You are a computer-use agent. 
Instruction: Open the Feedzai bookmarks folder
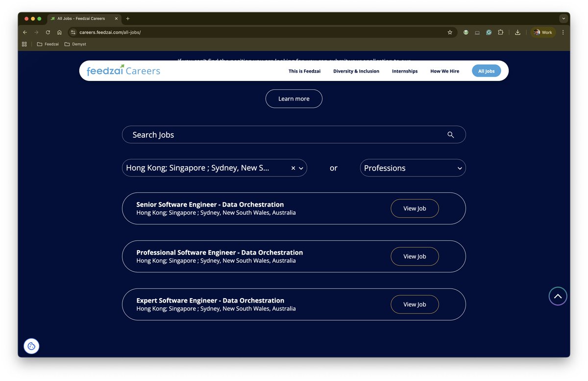(48, 44)
